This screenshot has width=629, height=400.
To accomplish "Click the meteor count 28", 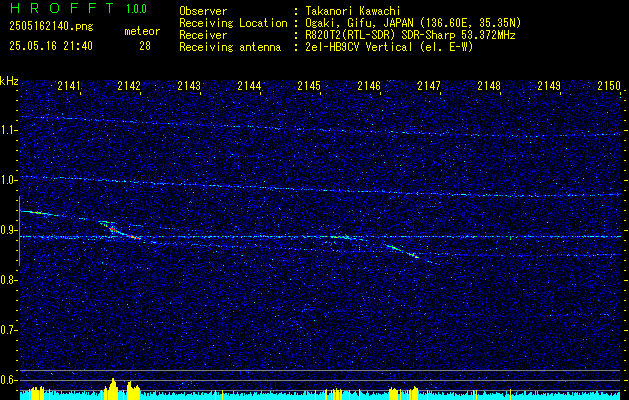I will pyautogui.click(x=145, y=46).
